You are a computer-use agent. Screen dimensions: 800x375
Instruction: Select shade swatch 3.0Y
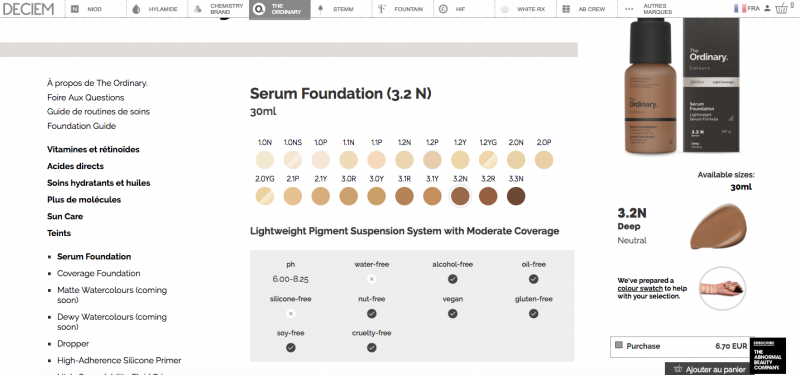click(377, 196)
